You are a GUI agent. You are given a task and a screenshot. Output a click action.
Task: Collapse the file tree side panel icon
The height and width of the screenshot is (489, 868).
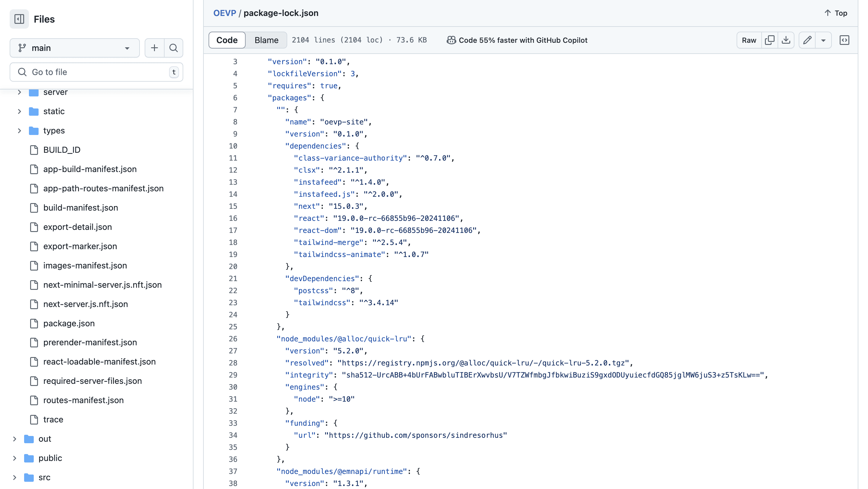coord(19,19)
